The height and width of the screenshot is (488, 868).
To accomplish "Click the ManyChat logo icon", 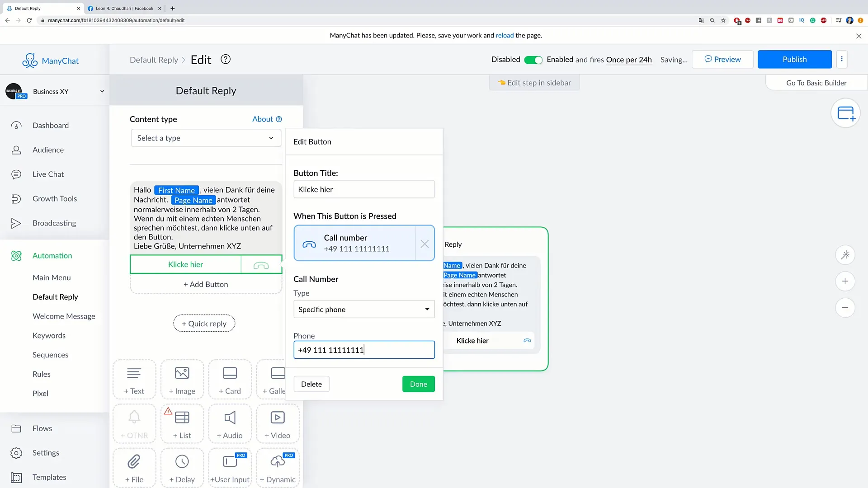I will click(x=30, y=61).
